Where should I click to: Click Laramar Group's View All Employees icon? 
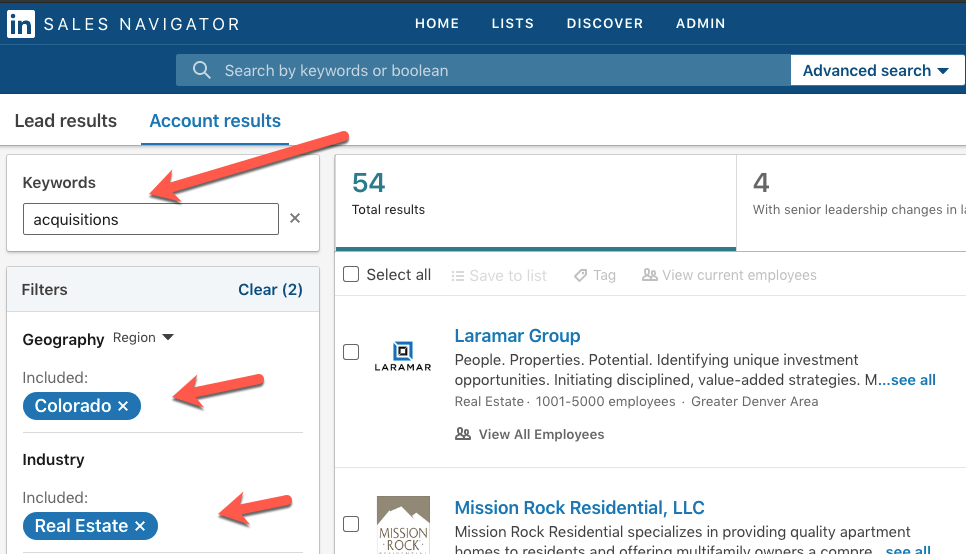coord(463,434)
